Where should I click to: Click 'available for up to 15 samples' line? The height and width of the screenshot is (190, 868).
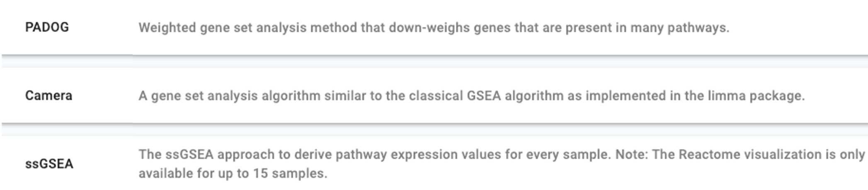pos(233,173)
